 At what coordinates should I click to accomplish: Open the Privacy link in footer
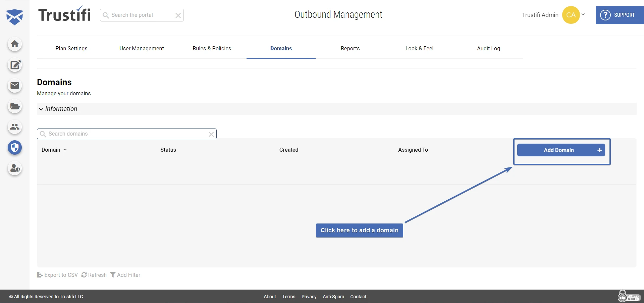309,297
